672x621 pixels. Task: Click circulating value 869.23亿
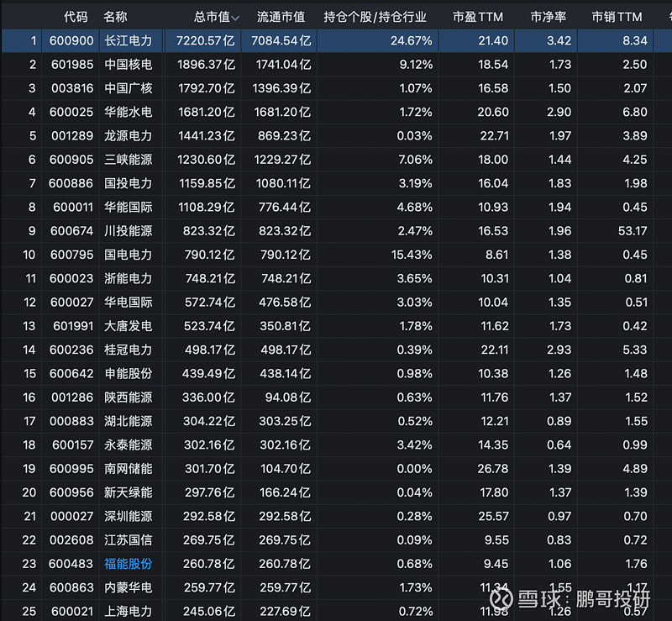(x=284, y=136)
